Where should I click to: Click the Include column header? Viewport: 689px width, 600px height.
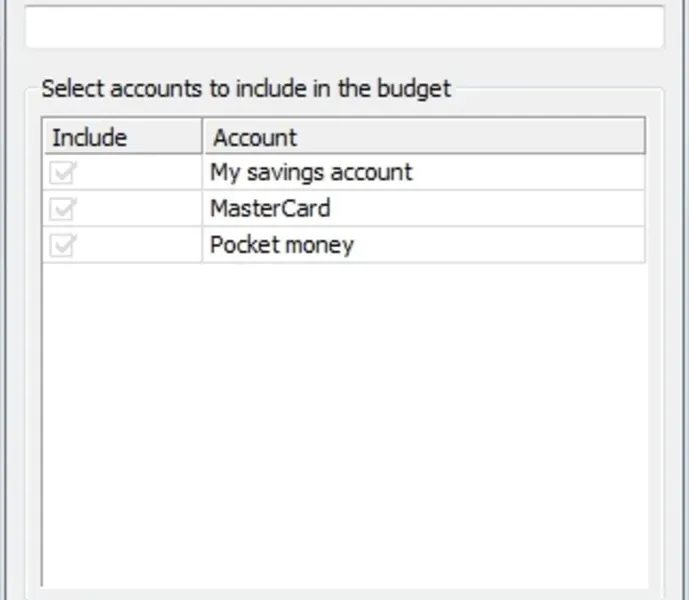(90, 137)
